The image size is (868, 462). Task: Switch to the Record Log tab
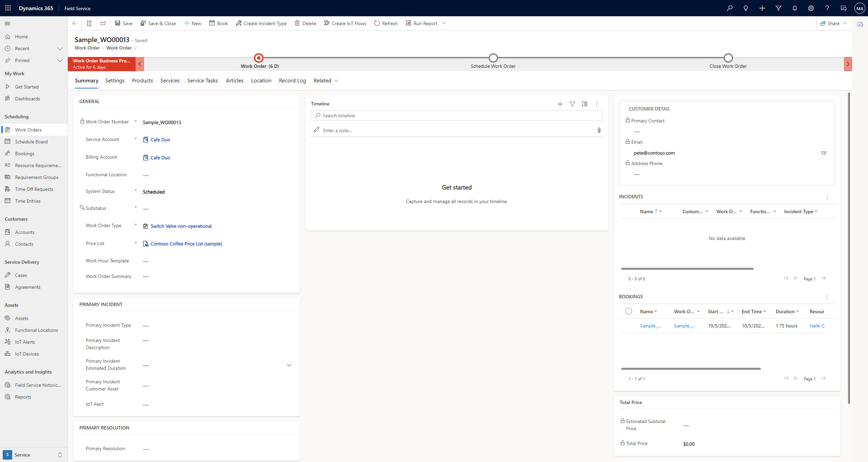(x=292, y=81)
